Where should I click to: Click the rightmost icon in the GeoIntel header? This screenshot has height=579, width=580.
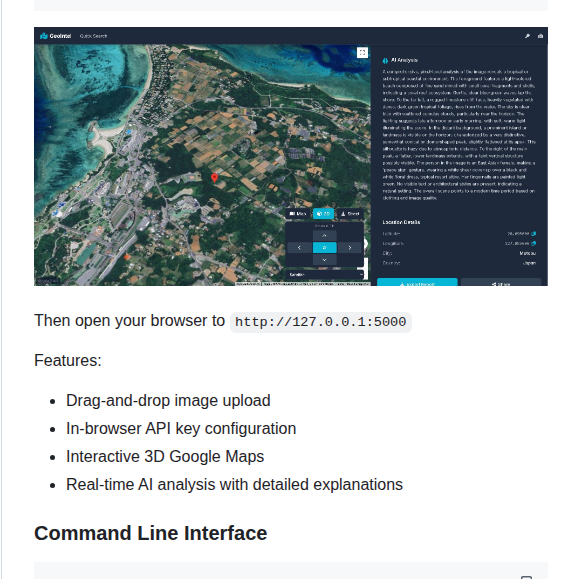point(540,36)
